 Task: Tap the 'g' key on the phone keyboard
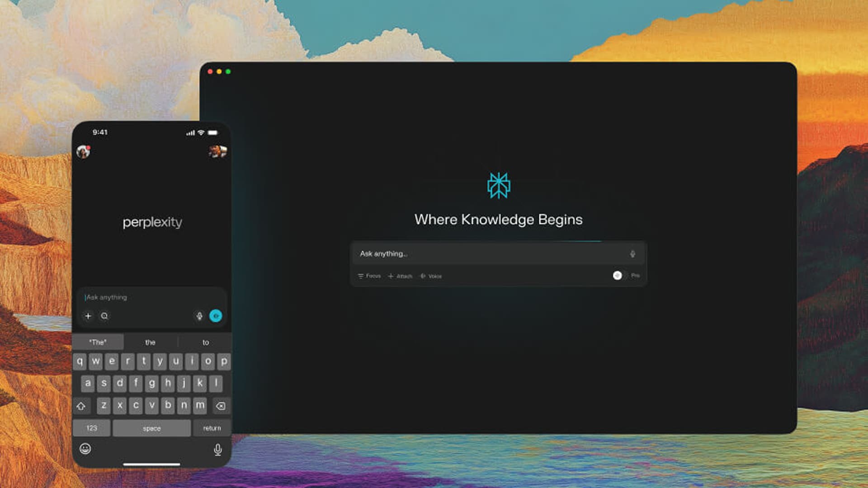click(x=152, y=384)
